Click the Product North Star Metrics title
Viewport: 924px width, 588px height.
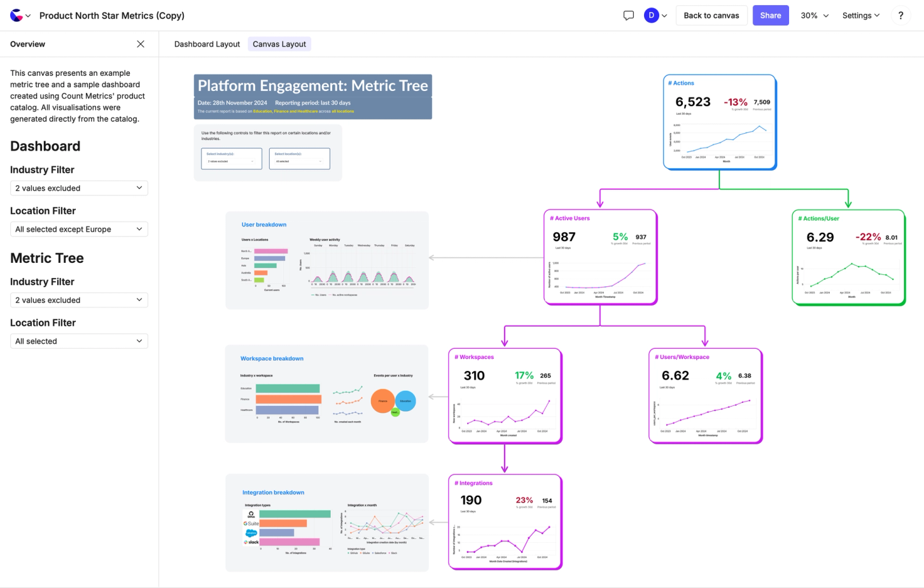coord(112,15)
